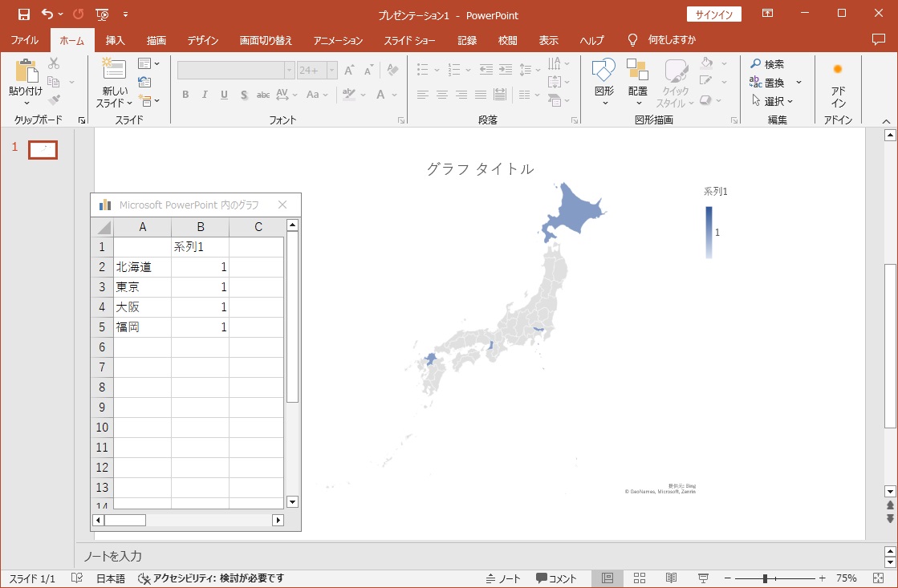898x588 pixels.
Task: Click the Search (検索) icon
Action: pos(756,64)
